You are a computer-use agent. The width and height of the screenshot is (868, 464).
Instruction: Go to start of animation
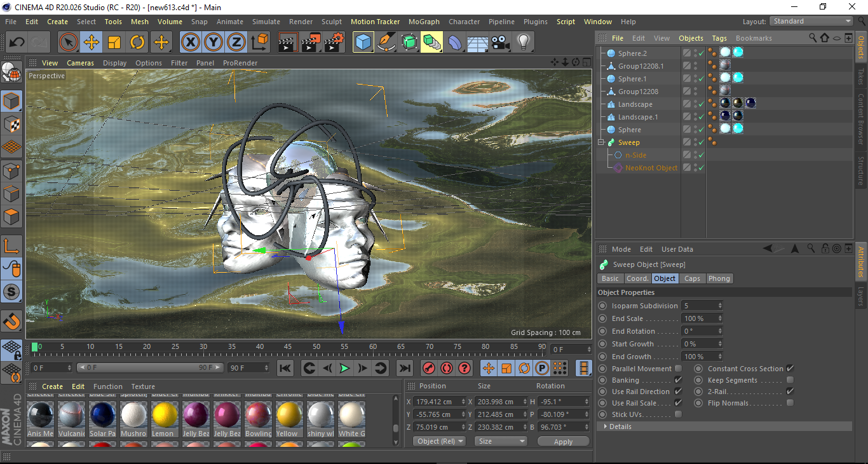(x=285, y=368)
